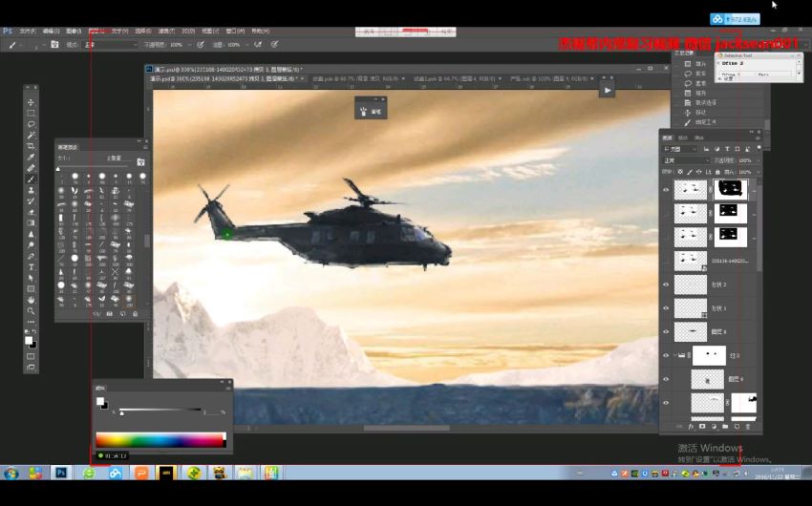The width and height of the screenshot is (812, 506).
Task: Enable airbrush-style build-up in options bar
Action: (x=258, y=45)
